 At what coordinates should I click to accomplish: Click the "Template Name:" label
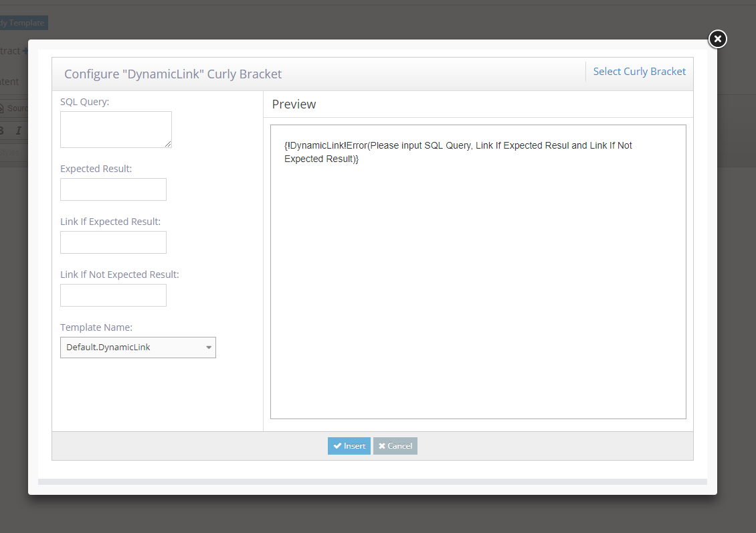96,327
